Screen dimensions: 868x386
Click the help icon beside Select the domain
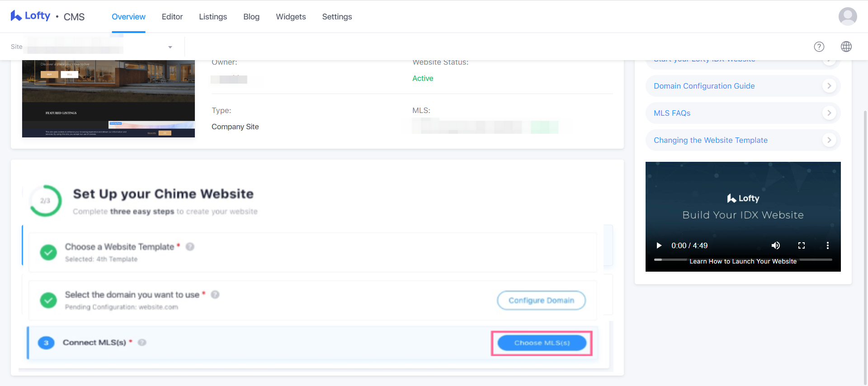coord(215,295)
